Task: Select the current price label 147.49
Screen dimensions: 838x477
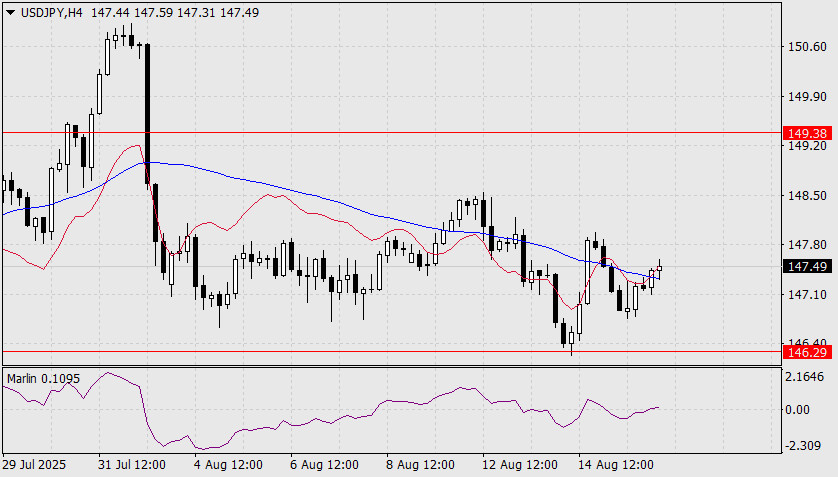Action: [807, 267]
